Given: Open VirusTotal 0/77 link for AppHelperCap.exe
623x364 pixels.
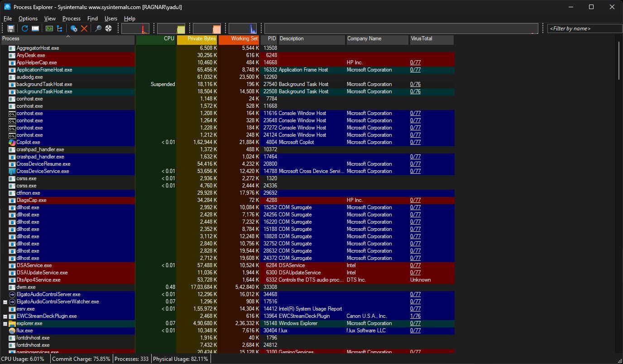Looking at the screenshot, I should 415,62.
